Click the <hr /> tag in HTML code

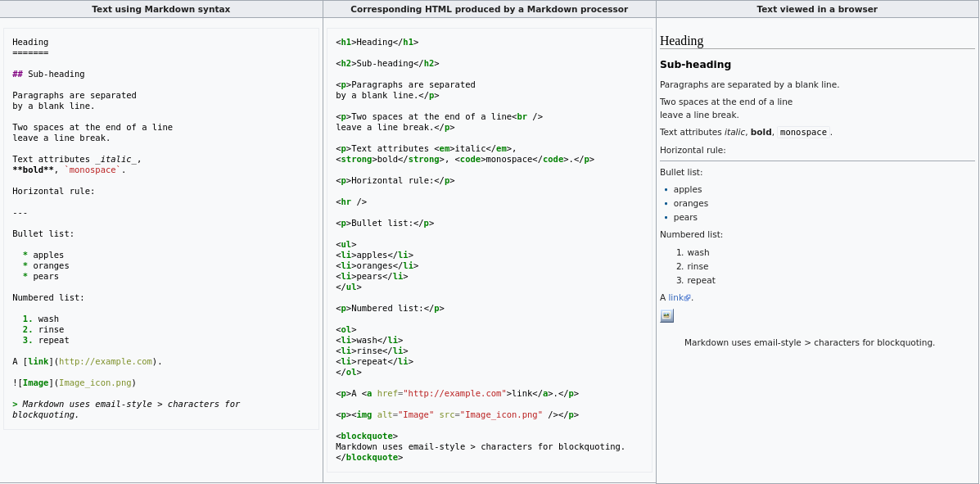[351, 201]
